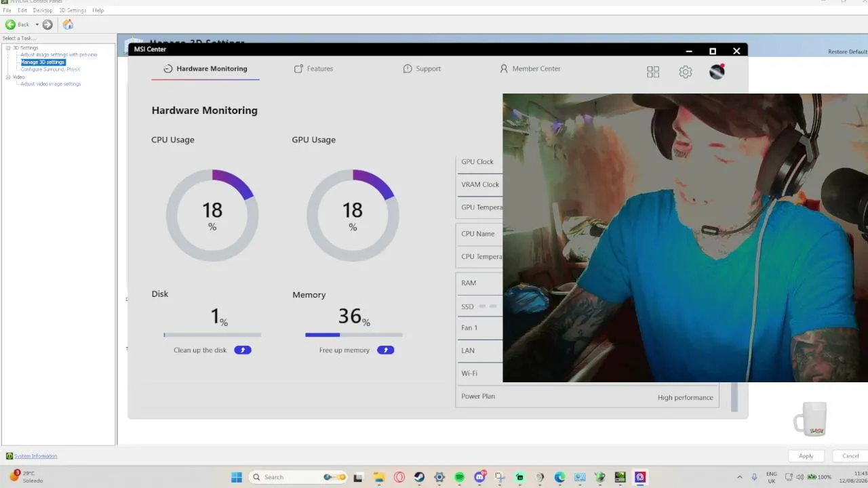The width and height of the screenshot is (868, 488).
Task: Click the Wi-Fi row label
Action: point(469,373)
